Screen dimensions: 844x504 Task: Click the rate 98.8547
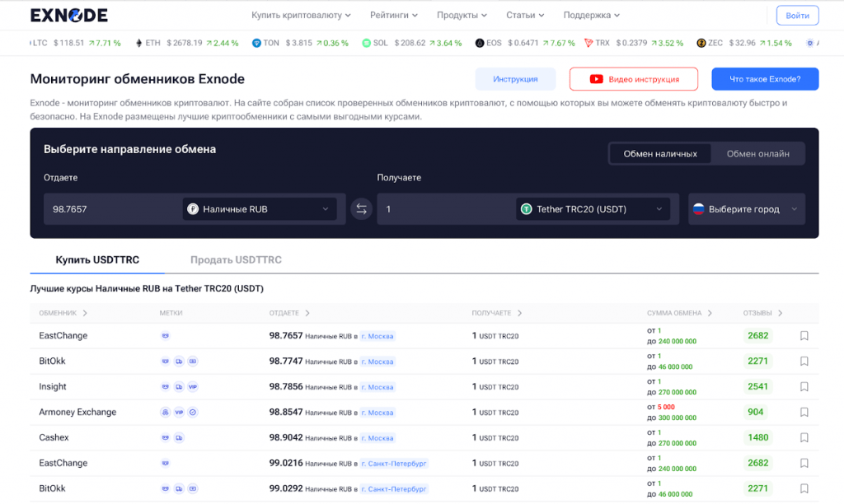[286, 412]
